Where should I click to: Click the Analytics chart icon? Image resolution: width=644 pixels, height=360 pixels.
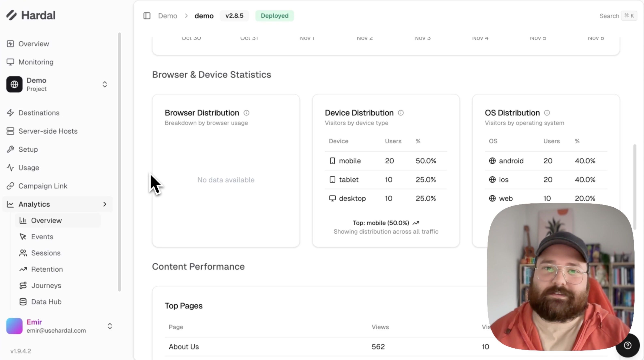10,204
